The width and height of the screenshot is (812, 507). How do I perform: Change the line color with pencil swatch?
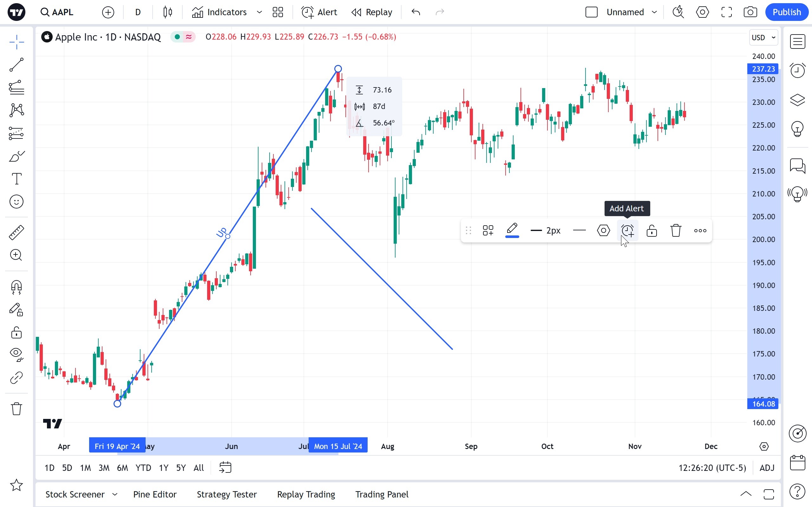tap(512, 231)
